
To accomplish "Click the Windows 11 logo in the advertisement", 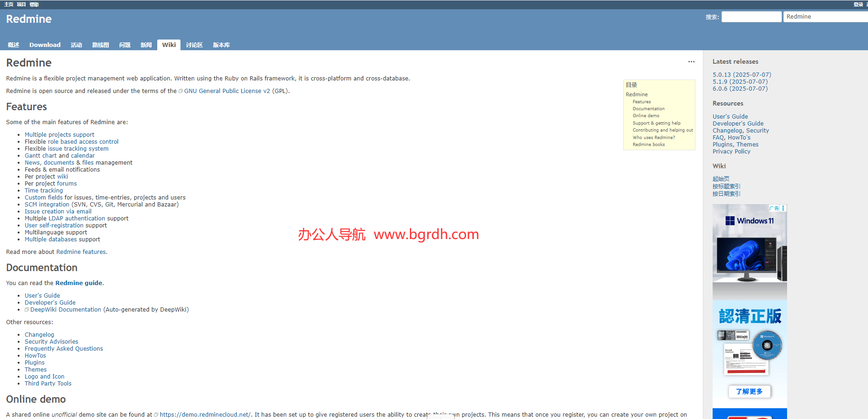I will pos(730,221).
